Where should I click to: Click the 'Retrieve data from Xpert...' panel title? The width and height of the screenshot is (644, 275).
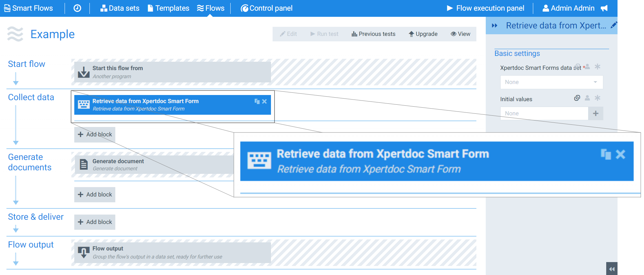(556, 26)
